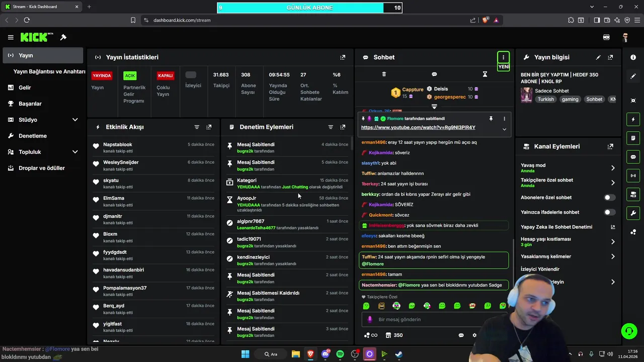
Task: Pop out the Kanal Eylemleri panel
Action: (x=610, y=147)
